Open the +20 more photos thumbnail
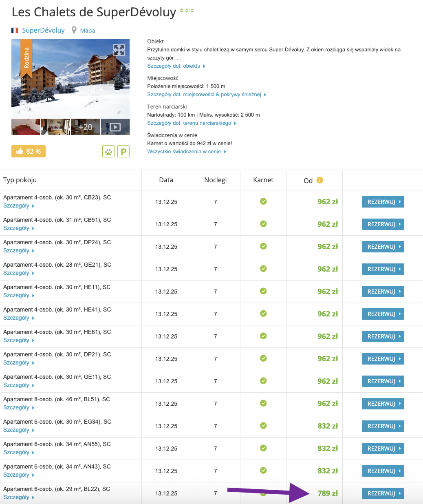Screen dimensions: 423x504 85,127
